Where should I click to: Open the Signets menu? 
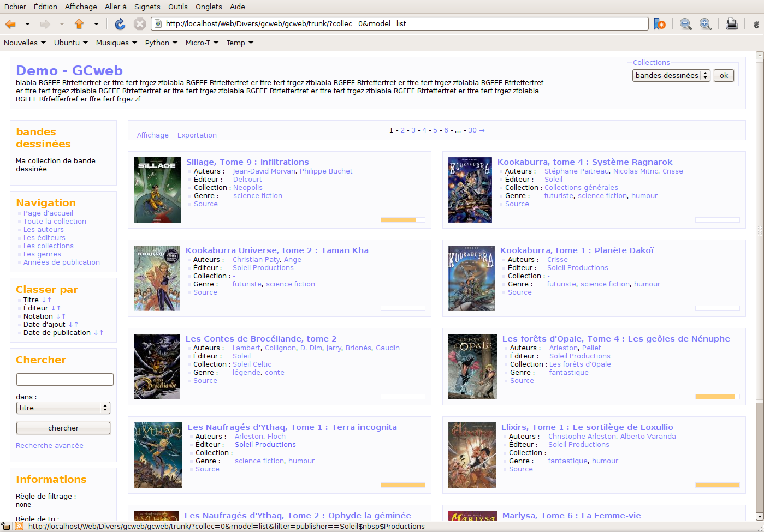coord(147,7)
